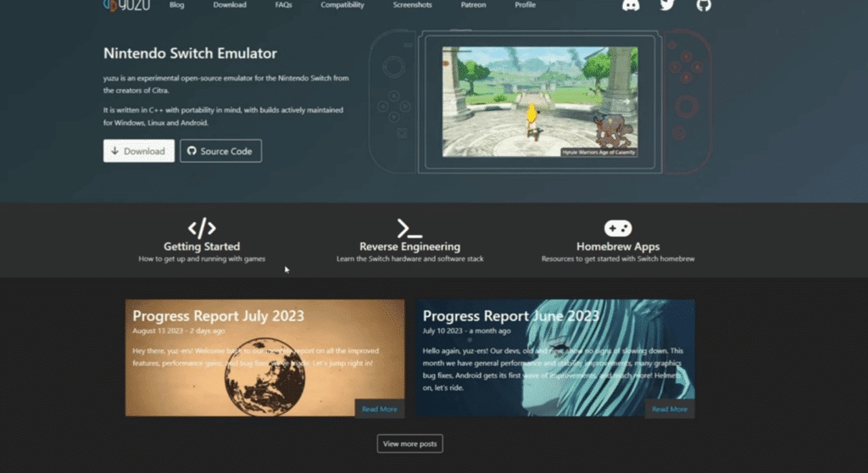Open the GitHub icon in the navbar
The height and width of the screenshot is (473, 868).
703,5
